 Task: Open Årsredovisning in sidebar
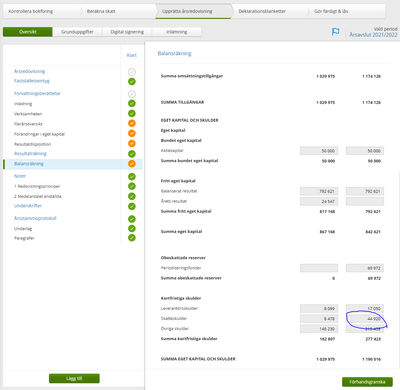[x=29, y=71]
